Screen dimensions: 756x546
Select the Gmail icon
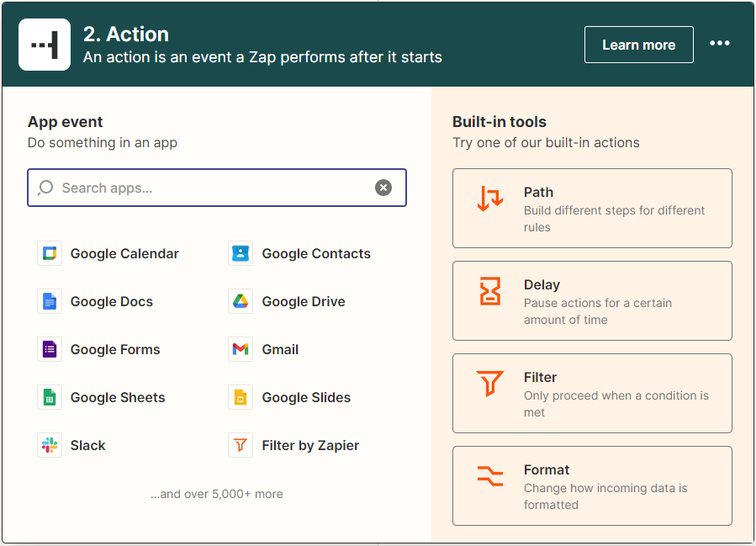[241, 349]
